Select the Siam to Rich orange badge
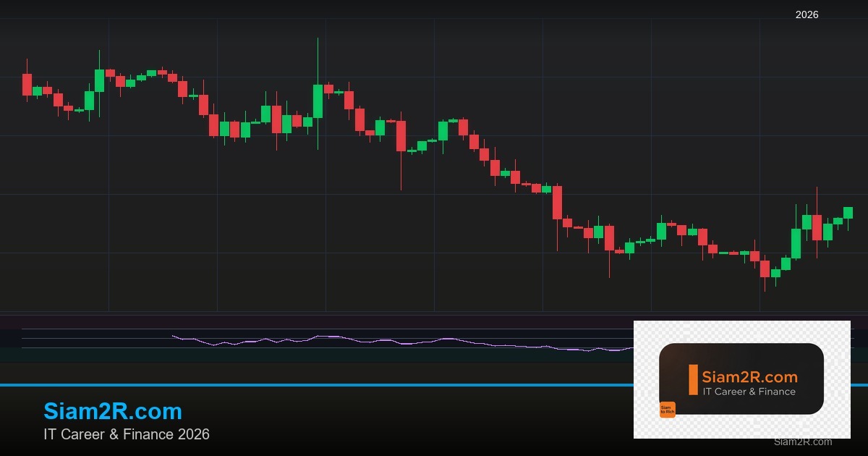The width and height of the screenshot is (868, 456). coord(668,410)
